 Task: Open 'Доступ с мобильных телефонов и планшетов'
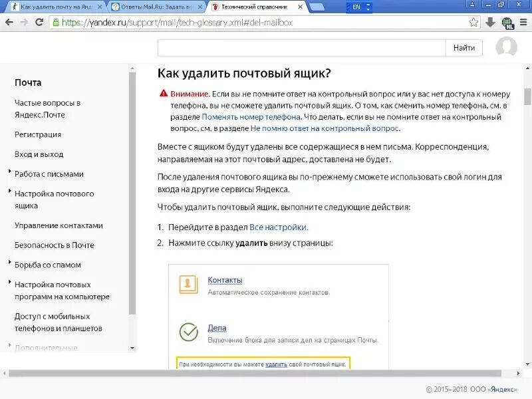coord(59,323)
